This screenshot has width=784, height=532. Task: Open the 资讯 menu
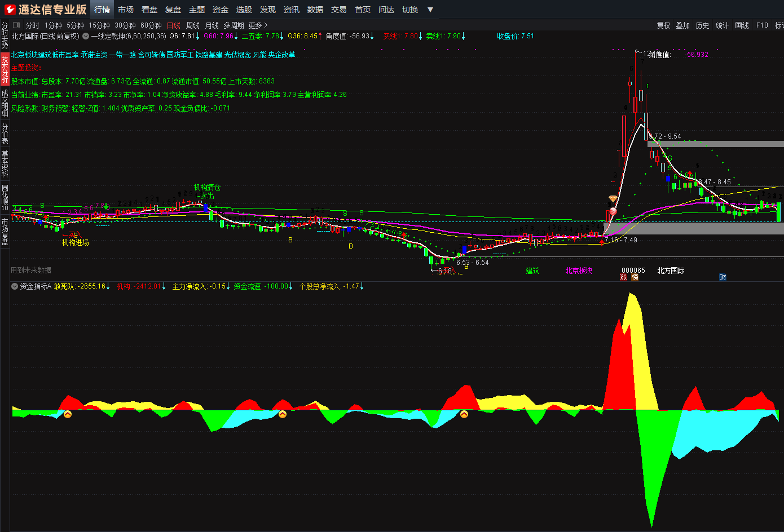(292, 10)
